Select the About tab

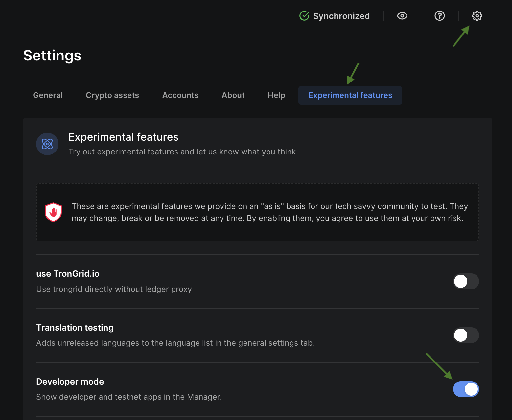[x=233, y=95]
